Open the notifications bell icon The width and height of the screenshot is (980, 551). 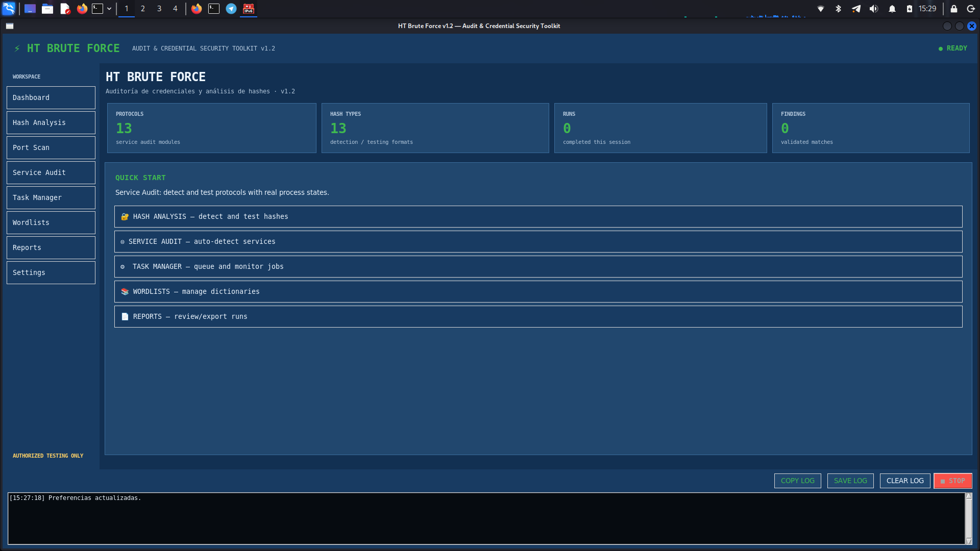(892, 9)
